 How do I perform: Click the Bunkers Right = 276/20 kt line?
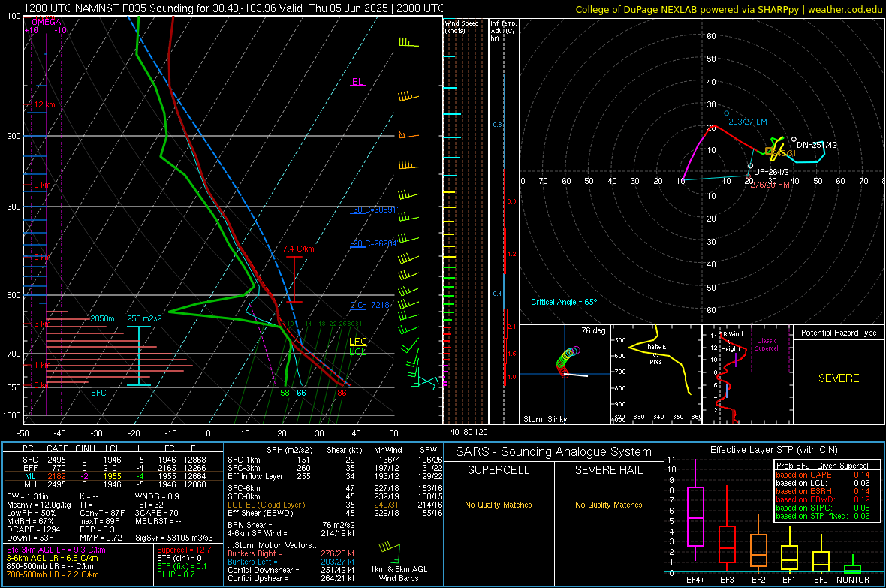(291, 554)
